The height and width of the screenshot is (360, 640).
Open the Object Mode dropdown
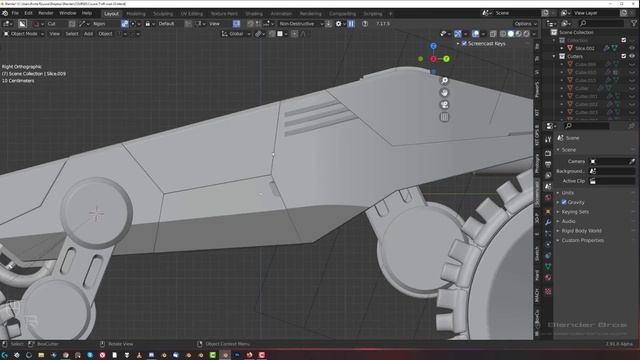point(24,34)
